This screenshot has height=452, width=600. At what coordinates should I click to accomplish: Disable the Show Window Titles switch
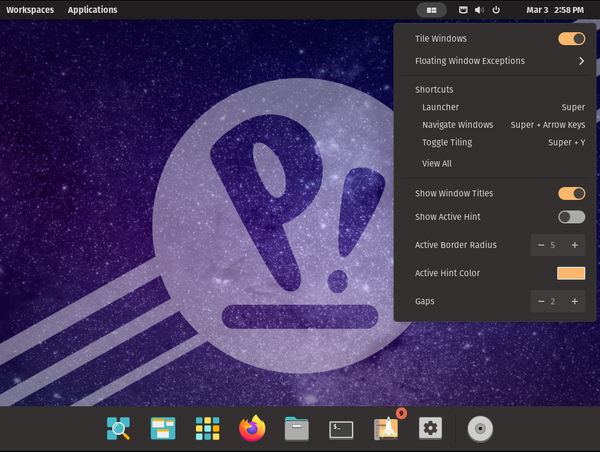click(571, 193)
